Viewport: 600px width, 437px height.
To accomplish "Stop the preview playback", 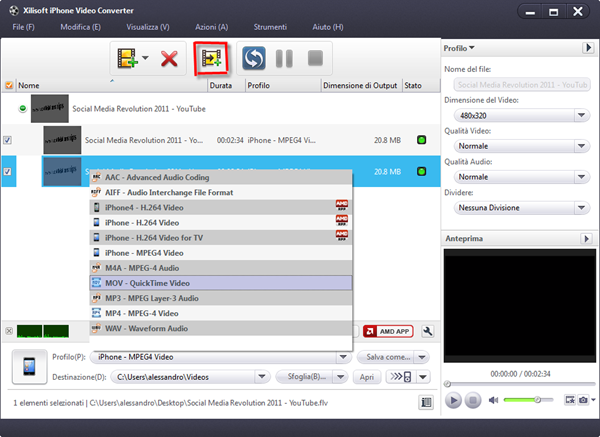I will (473, 400).
